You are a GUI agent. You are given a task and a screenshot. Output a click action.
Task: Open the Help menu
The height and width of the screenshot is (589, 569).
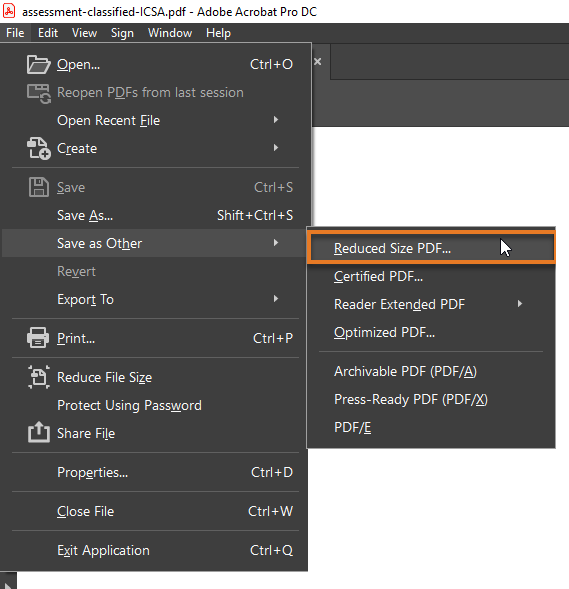(x=218, y=33)
